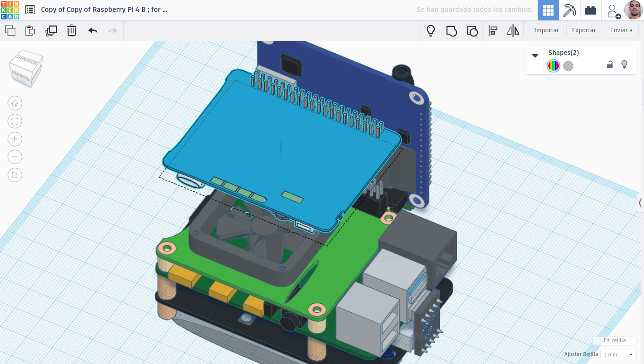
Task: Zoom in with the plus button
Action: tap(15, 139)
